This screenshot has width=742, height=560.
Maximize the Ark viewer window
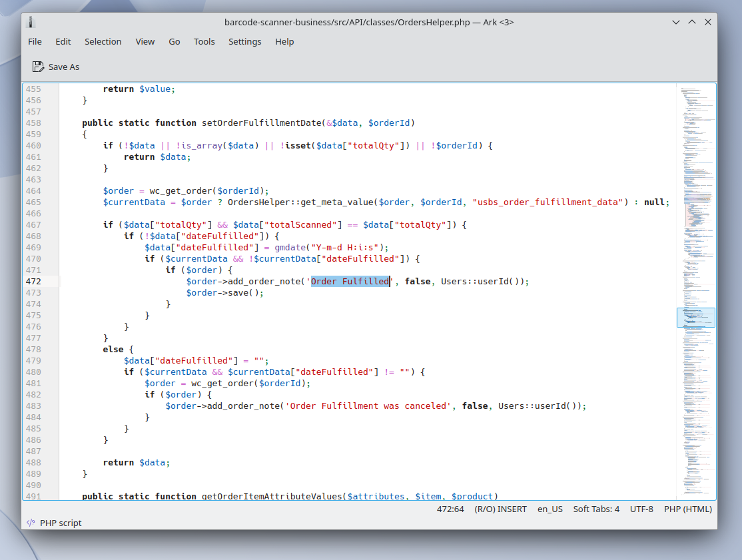[x=692, y=22]
